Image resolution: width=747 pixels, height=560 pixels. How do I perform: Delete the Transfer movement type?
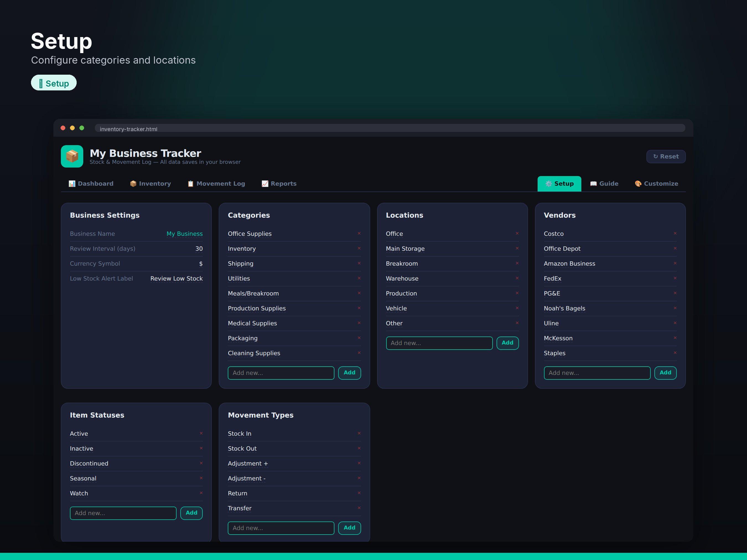click(359, 508)
